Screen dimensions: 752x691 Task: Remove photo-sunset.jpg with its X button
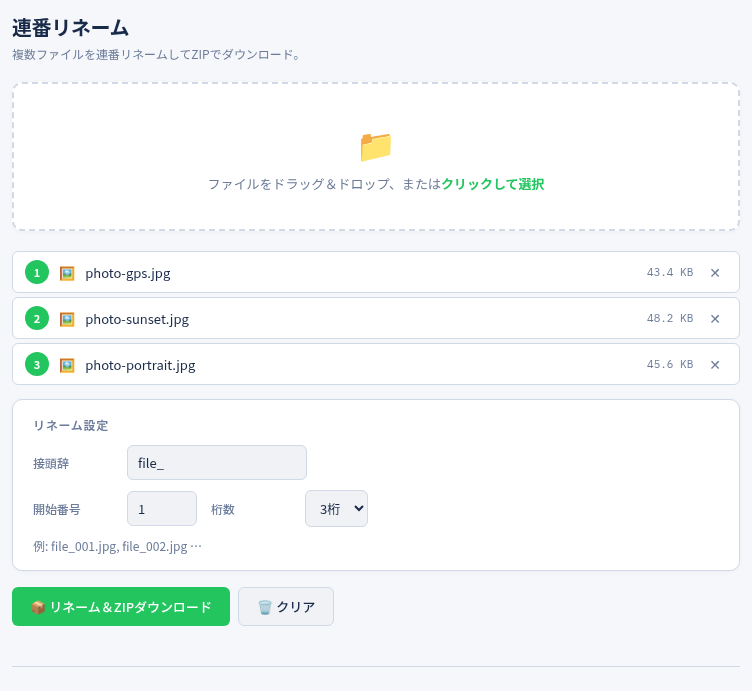[715, 319]
